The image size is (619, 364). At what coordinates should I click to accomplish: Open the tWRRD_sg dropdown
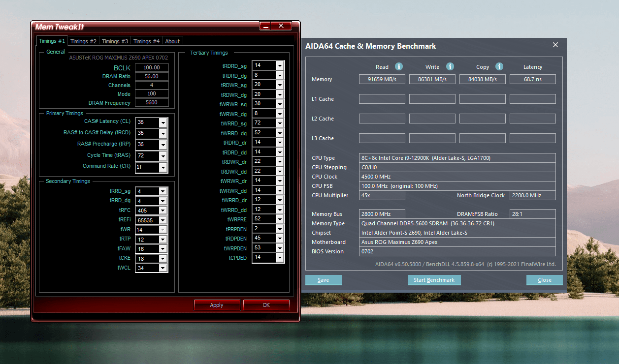tap(280, 123)
